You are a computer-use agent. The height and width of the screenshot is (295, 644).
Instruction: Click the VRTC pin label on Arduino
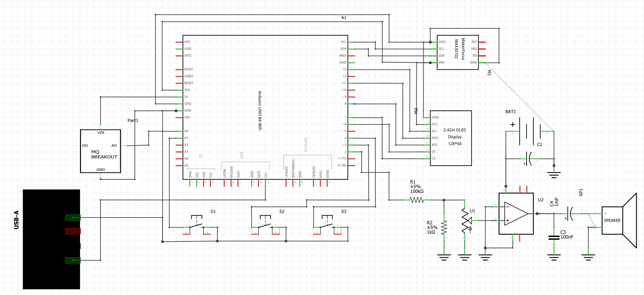188,56
